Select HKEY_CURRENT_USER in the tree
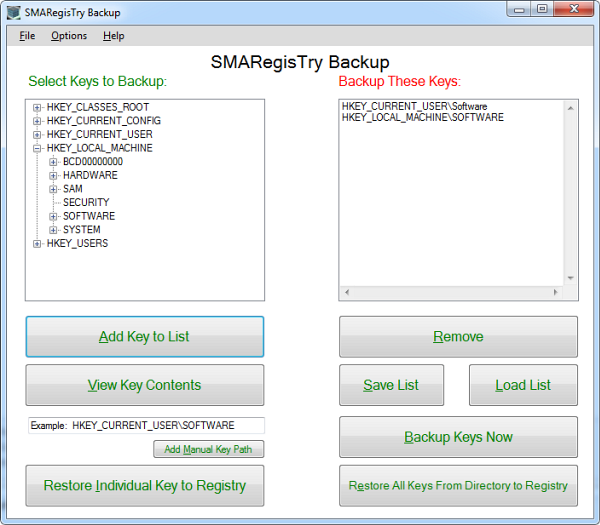This screenshot has width=600, height=525. pyautogui.click(x=99, y=134)
